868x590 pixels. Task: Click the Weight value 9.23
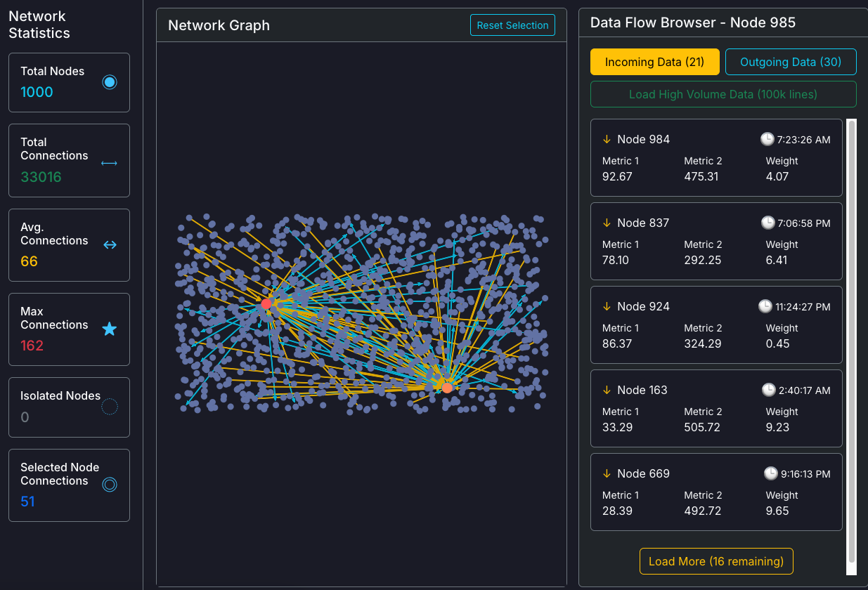777,427
